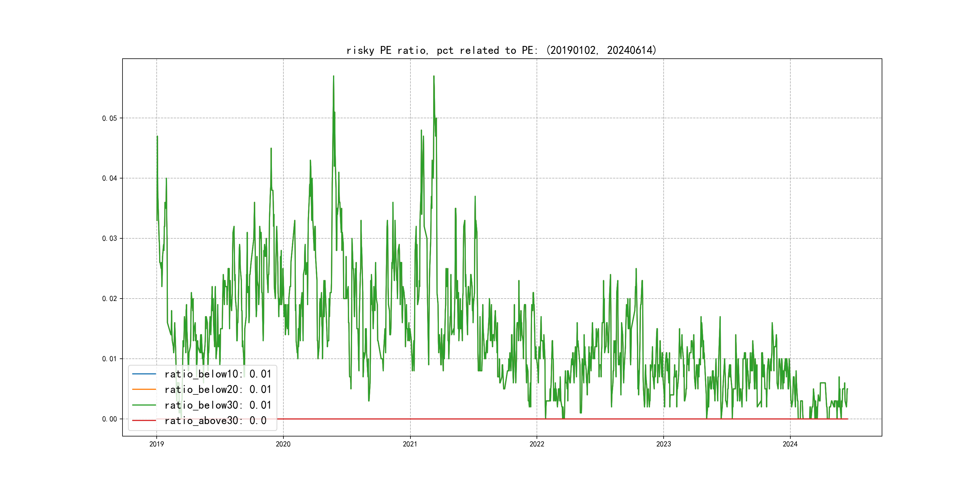The image size is (980, 490).
Task: Click the highest green peak in mid-2020
Action: (x=334, y=77)
